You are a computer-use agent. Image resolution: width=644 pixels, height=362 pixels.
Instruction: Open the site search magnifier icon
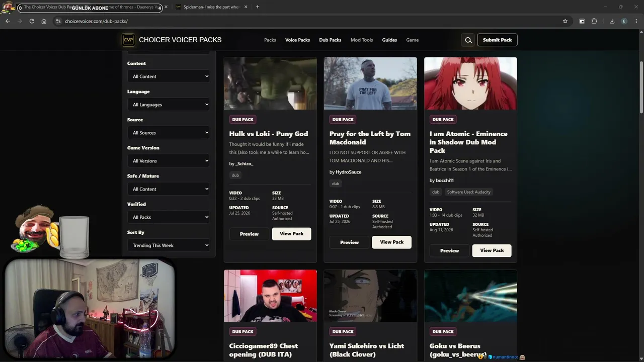(x=468, y=40)
